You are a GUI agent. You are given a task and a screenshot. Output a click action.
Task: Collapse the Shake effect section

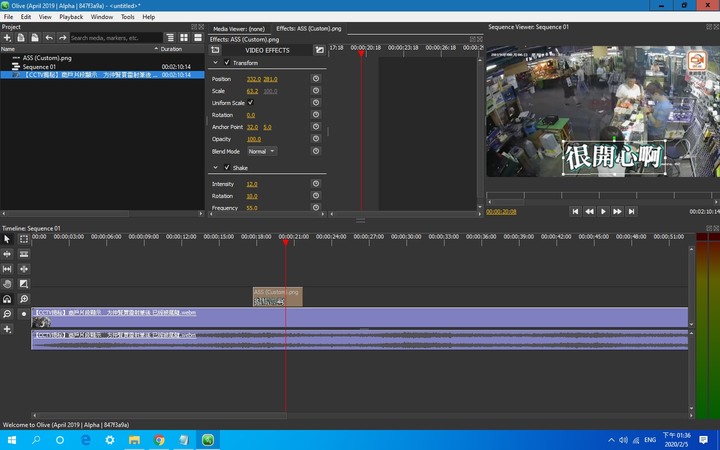pyautogui.click(x=215, y=168)
